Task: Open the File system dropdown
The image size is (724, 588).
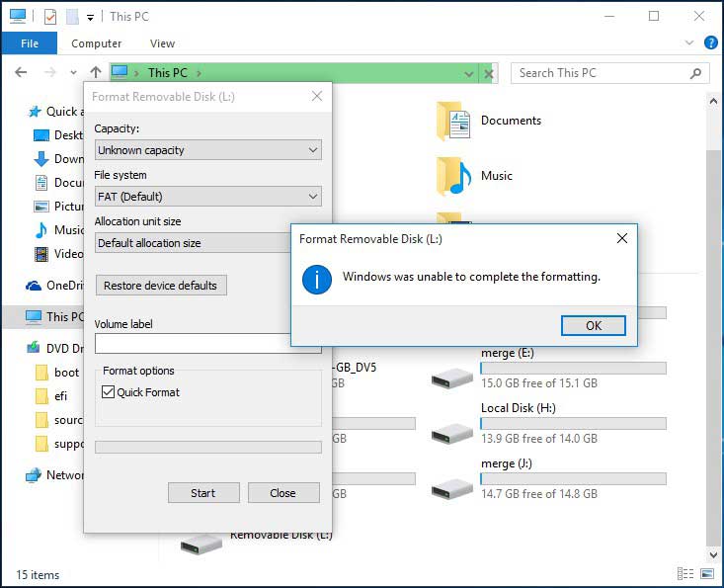Action: (207, 197)
